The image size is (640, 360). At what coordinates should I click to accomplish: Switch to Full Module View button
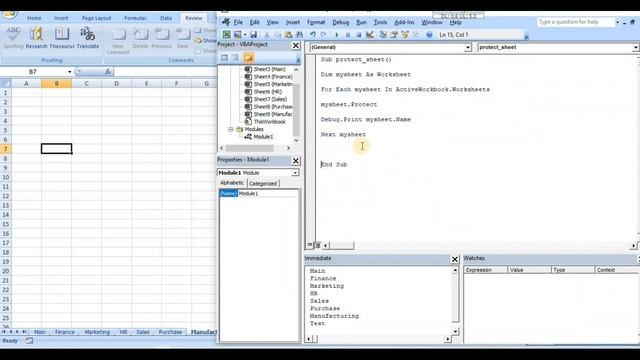coord(317,245)
